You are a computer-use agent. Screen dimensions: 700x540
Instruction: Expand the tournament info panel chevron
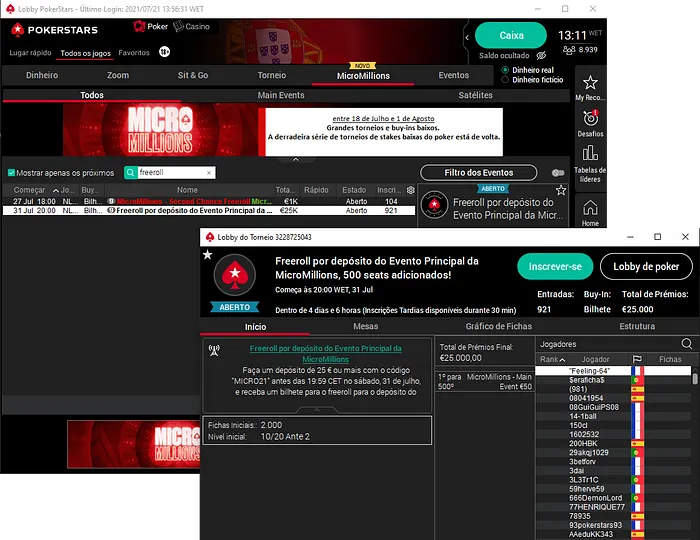pyautogui.click(x=317, y=409)
